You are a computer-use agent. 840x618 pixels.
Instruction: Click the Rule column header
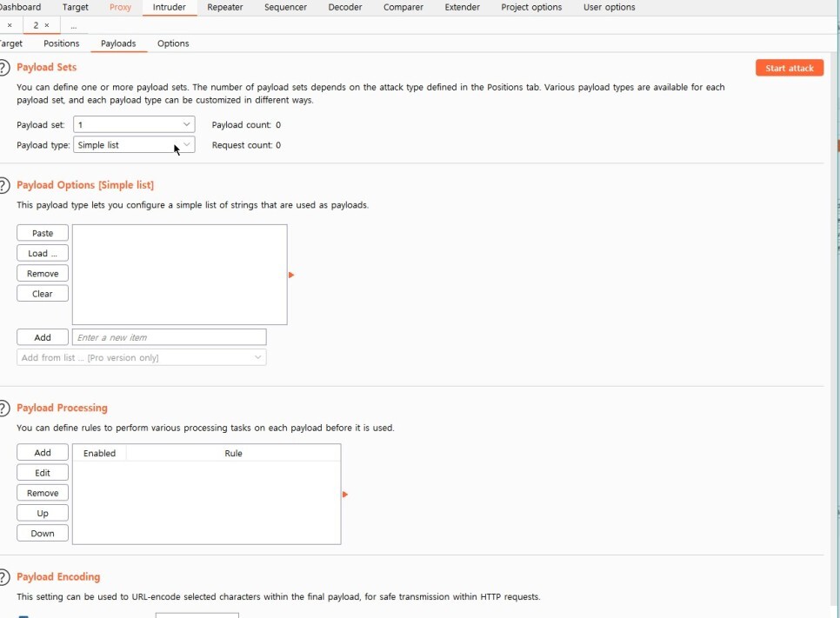[x=233, y=453]
